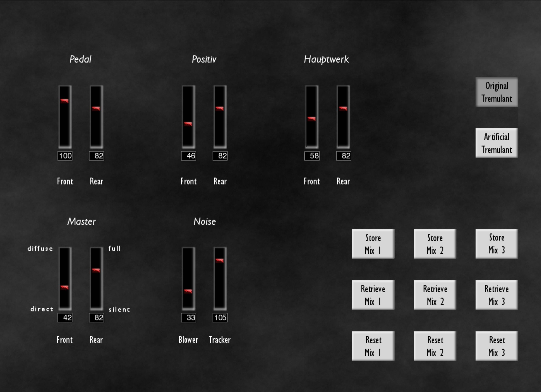This screenshot has height=392, width=541.
Task: Click the Hauptwerk Rear slider handle
Action: click(343, 109)
